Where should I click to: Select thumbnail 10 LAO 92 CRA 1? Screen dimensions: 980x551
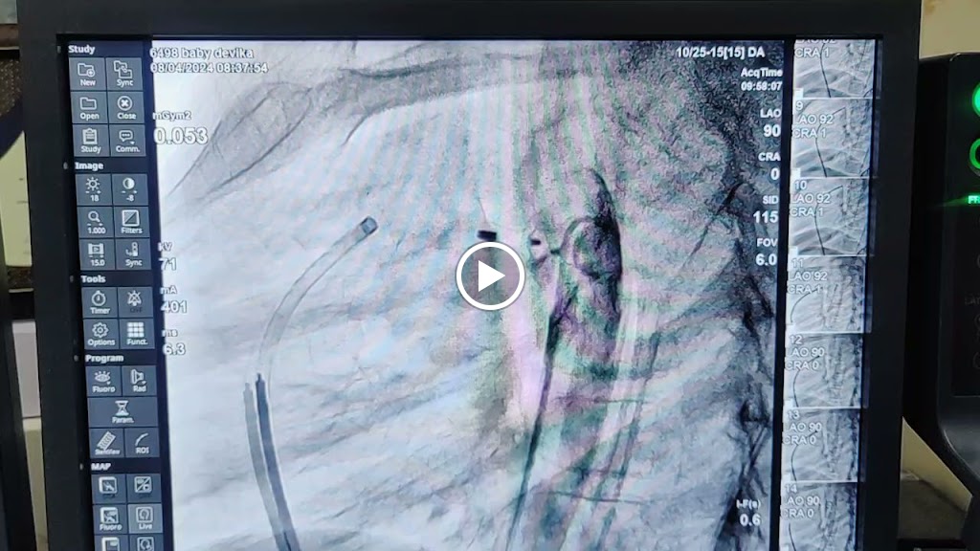point(829,216)
